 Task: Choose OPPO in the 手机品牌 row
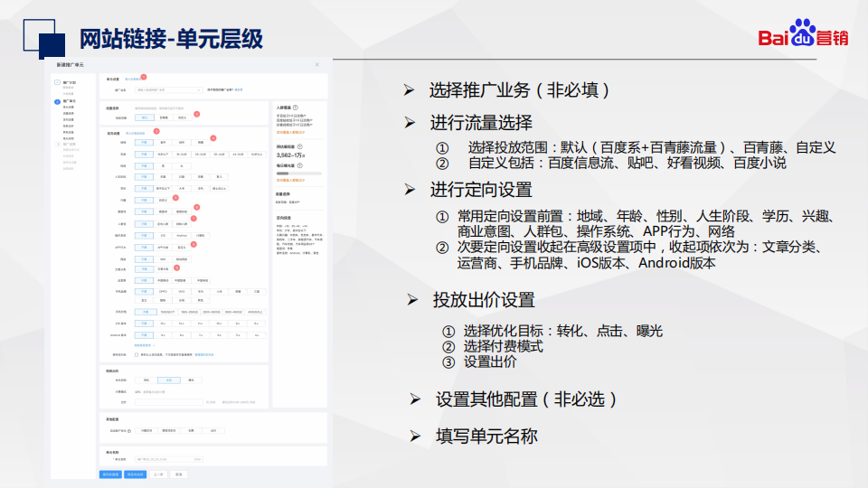tap(164, 292)
